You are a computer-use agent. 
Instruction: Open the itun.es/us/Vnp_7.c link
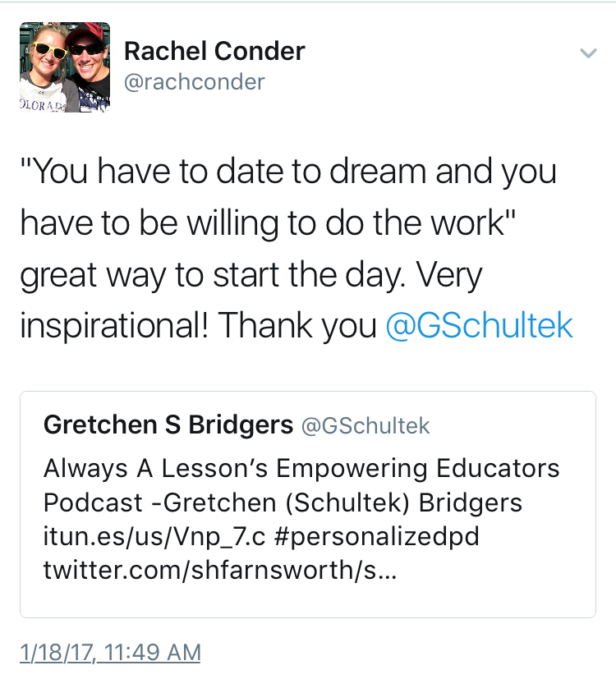(x=154, y=536)
